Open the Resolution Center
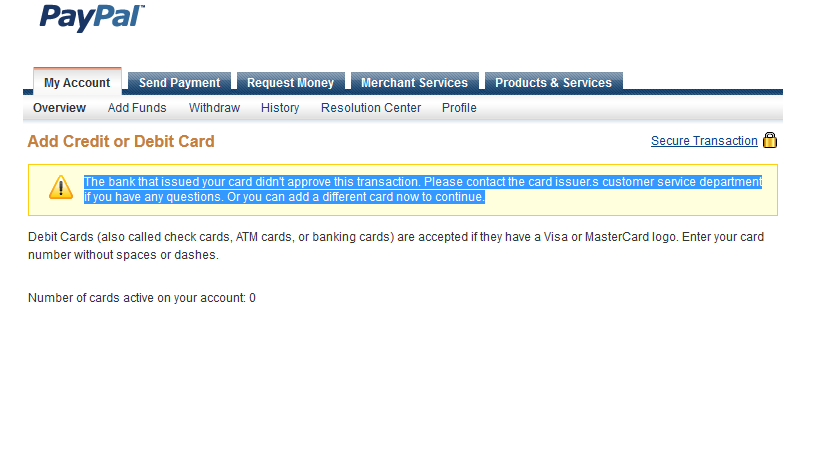The width and height of the screenshot is (833, 460). click(x=371, y=108)
